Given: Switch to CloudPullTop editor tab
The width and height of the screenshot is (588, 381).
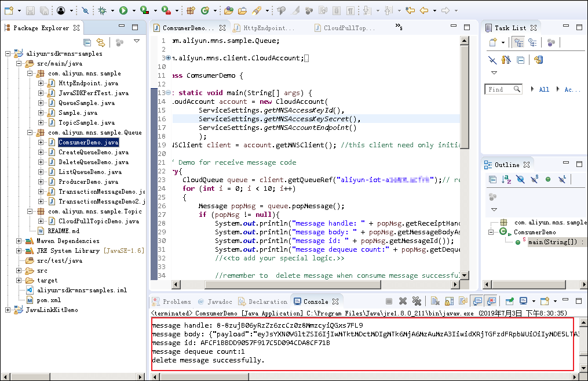Looking at the screenshot, I should click(345, 28).
